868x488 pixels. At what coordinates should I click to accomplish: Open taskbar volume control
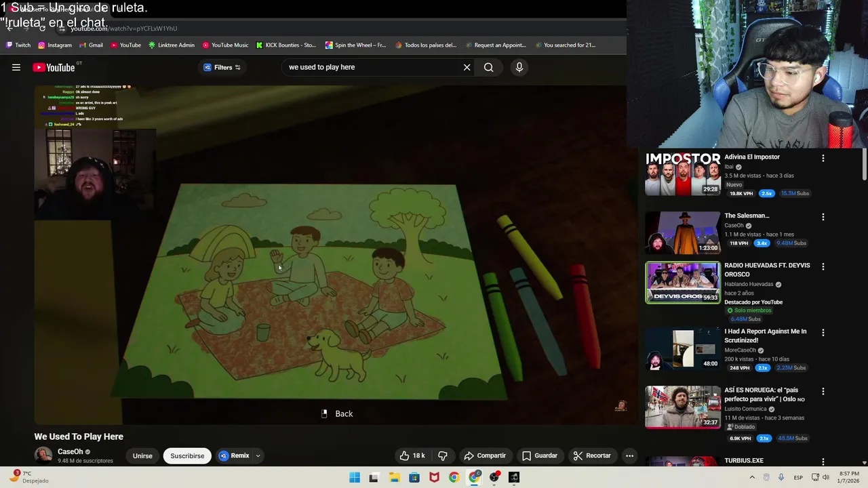(826, 477)
